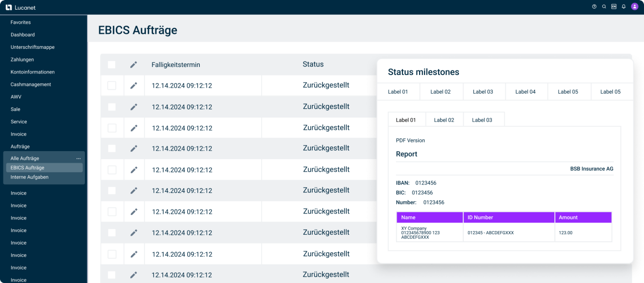Open the purple user profile avatar
This screenshot has width=644, height=283.
(x=634, y=7)
